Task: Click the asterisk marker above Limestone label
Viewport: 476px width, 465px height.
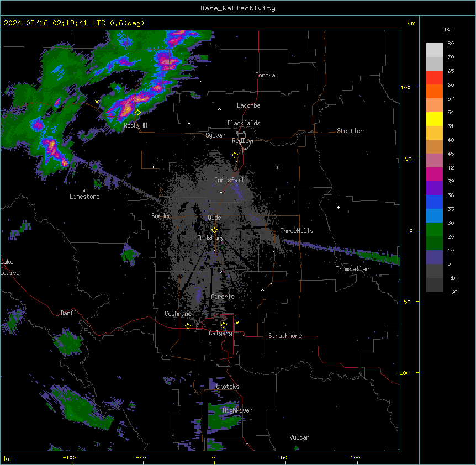Action: (84, 191)
